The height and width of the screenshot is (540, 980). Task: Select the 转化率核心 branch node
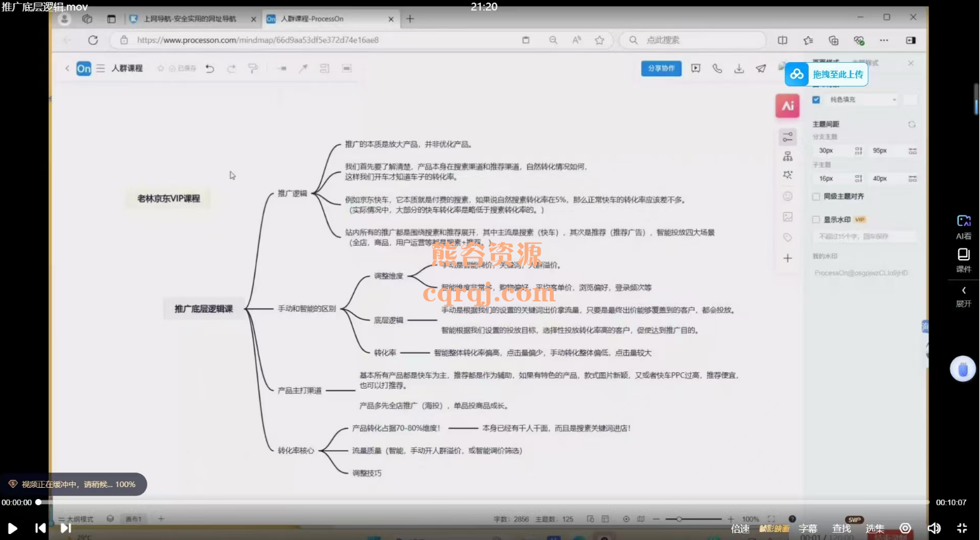[295, 451]
